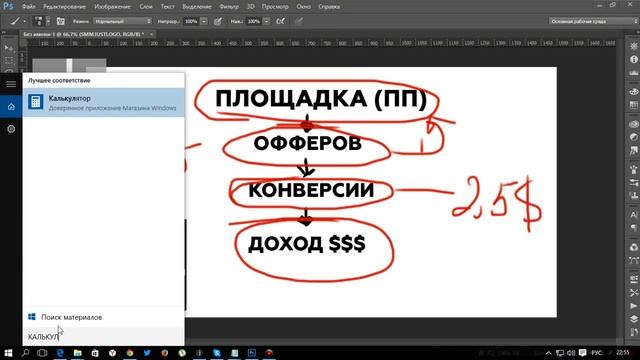Viewport: 640px width, 360px height.
Task: Open the Paragraph panel pilcrow icon
Action: pyautogui.click(x=633, y=228)
